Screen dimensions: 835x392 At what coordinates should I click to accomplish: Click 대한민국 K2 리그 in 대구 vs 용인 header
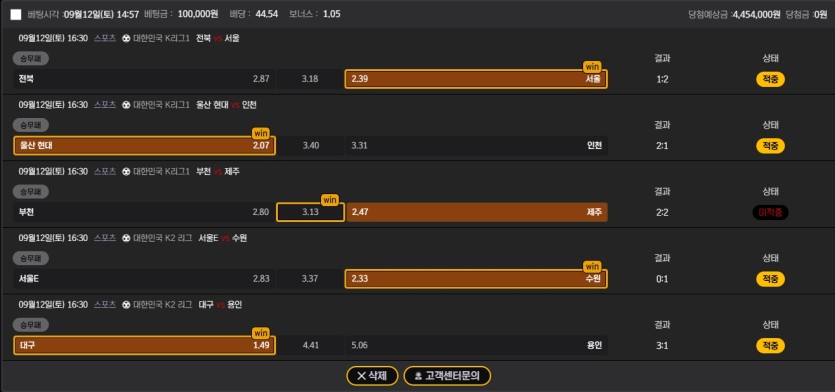click(162, 305)
